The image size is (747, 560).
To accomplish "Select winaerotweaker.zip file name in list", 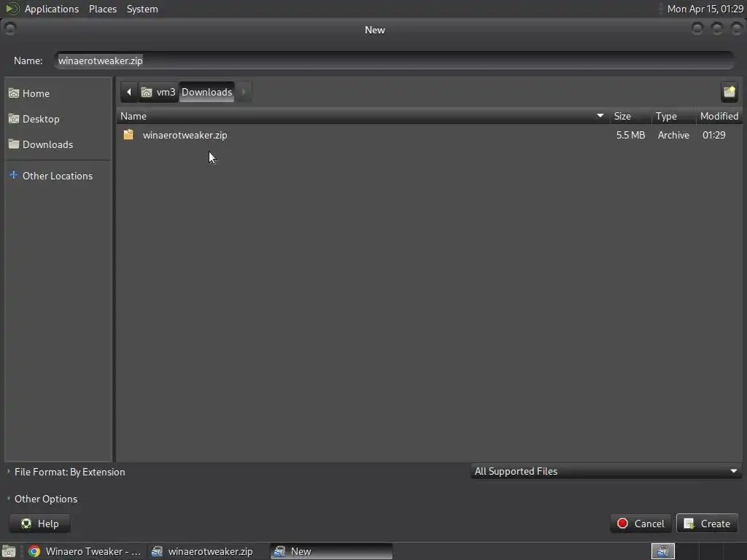I will click(185, 135).
